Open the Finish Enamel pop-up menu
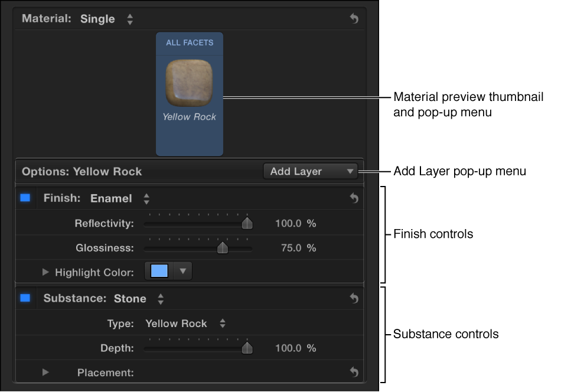 [120, 198]
